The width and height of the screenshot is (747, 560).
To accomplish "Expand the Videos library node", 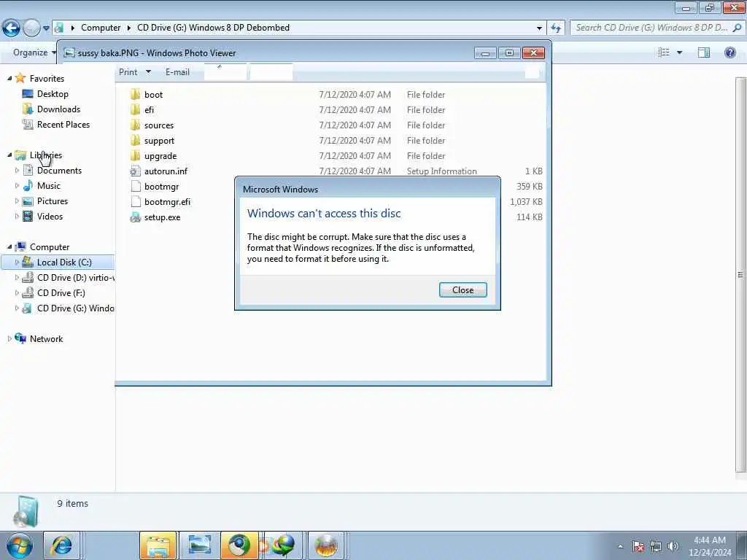I will [18, 216].
